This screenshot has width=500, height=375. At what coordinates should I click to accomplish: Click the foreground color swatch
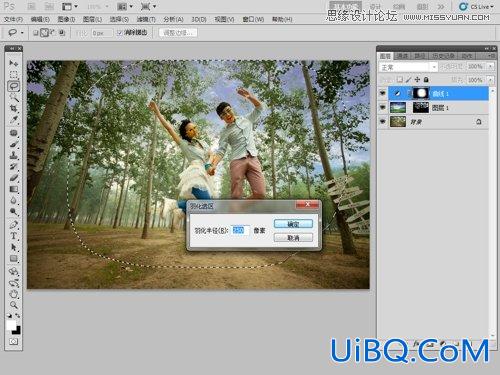pos(11,325)
